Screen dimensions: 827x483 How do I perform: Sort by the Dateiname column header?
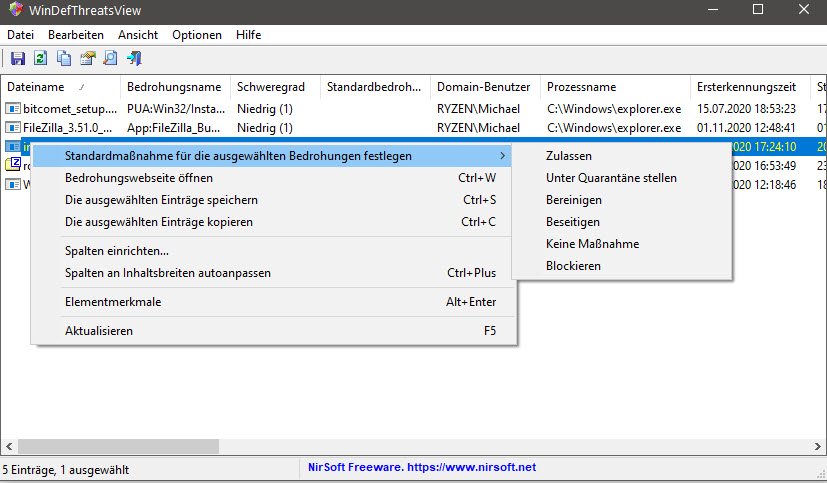[x=61, y=87]
